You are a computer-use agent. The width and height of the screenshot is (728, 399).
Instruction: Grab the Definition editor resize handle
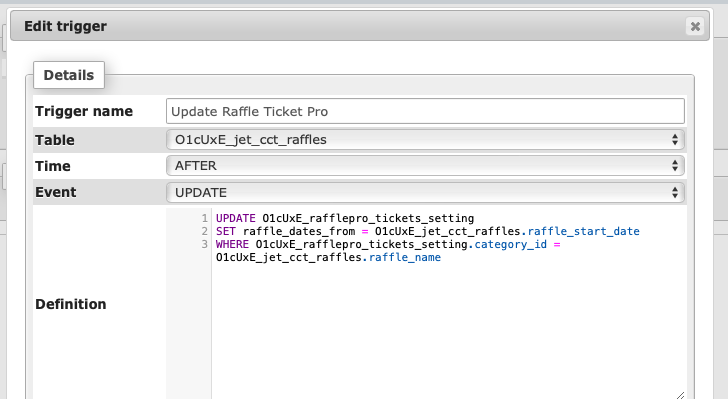pos(680,395)
